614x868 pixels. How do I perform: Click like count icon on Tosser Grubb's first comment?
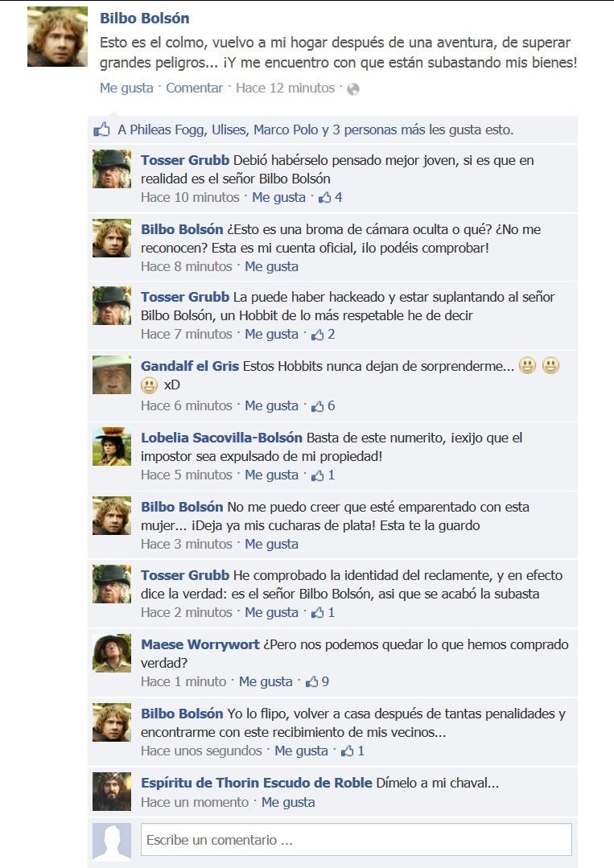tap(324, 198)
